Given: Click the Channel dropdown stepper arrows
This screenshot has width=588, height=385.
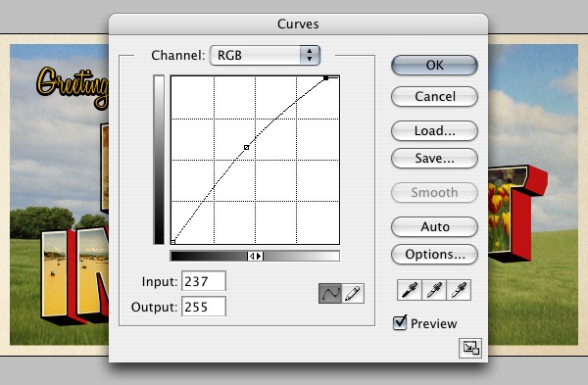Looking at the screenshot, I should click(310, 56).
